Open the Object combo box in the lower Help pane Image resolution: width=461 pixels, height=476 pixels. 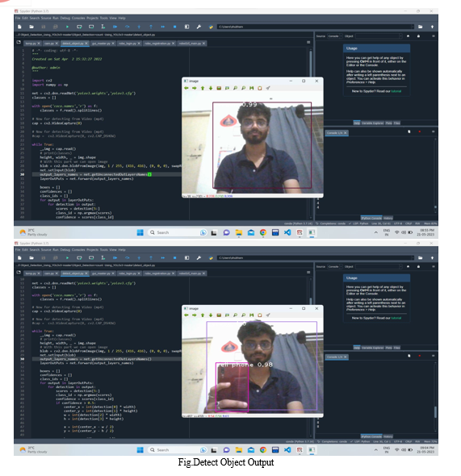click(379, 266)
